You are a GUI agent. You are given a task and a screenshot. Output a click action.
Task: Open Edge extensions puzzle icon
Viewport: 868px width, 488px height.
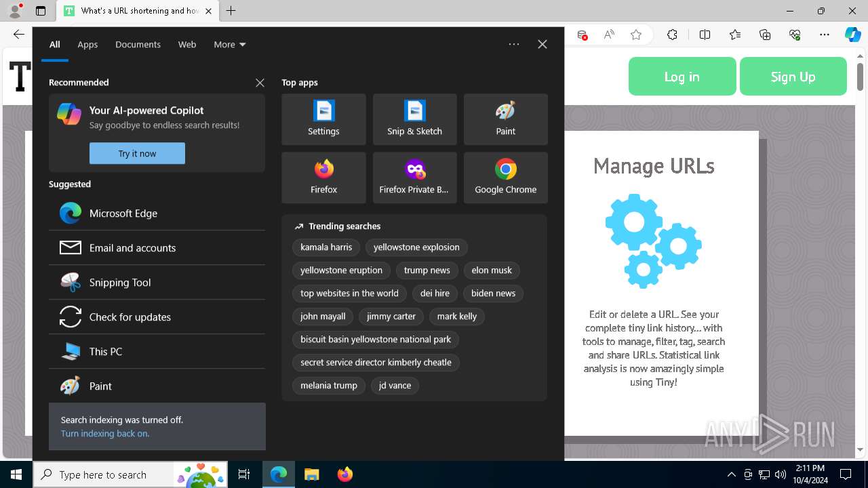point(672,35)
